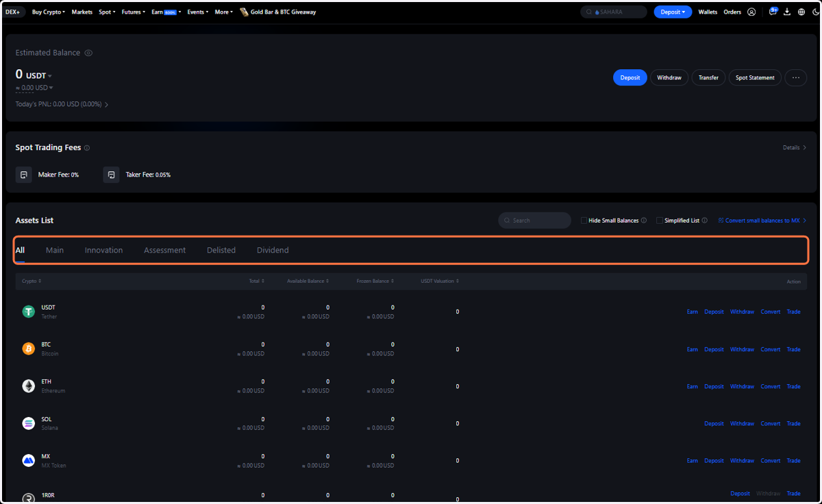Screen dimensions: 822x504
Task: Click the Solana coin icon
Action: pyautogui.click(x=28, y=423)
